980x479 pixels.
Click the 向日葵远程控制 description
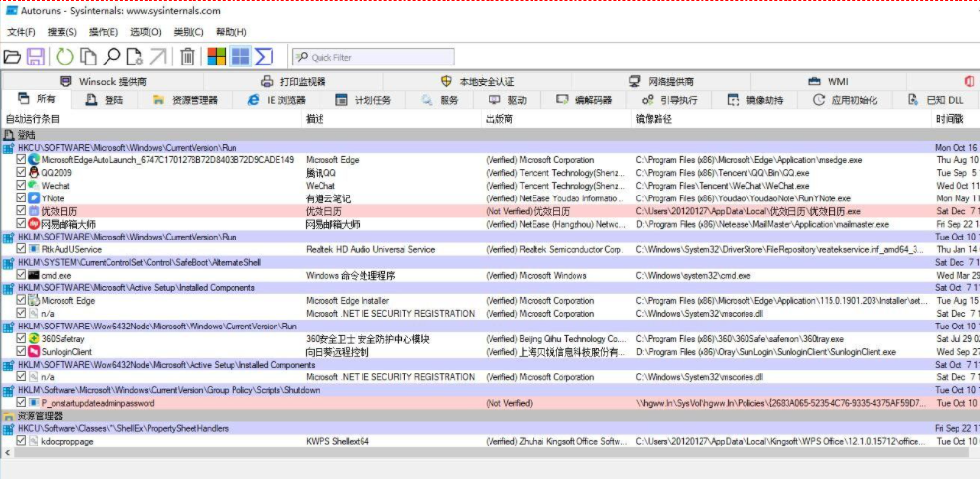337,352
